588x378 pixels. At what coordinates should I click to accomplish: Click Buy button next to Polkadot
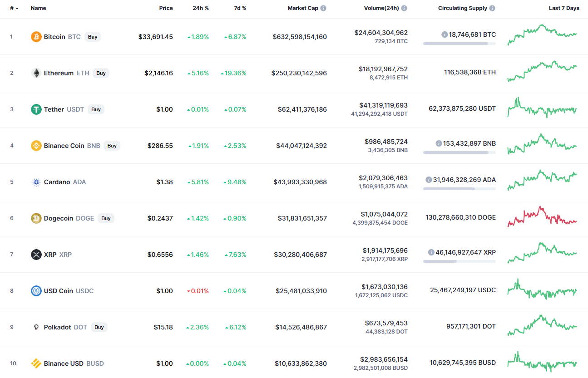coord(99,327)
